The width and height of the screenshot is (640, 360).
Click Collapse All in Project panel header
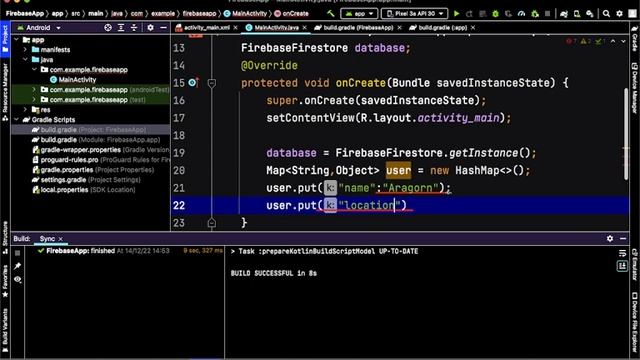click(134, 27)
